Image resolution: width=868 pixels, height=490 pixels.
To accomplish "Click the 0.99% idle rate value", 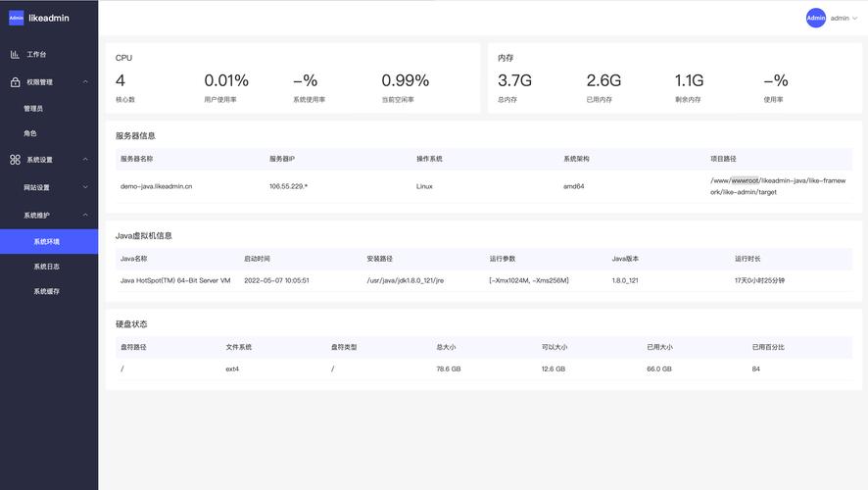I will pyautogui.click(x=406, y=80).
